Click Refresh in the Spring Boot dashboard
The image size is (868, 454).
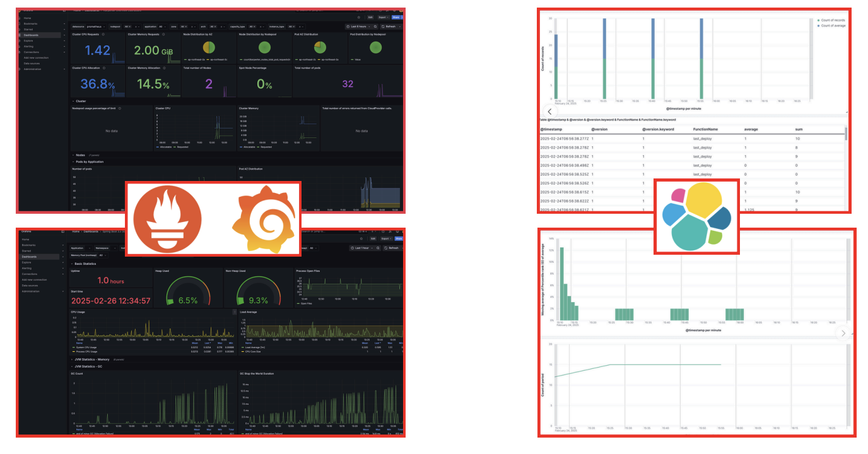392,248
